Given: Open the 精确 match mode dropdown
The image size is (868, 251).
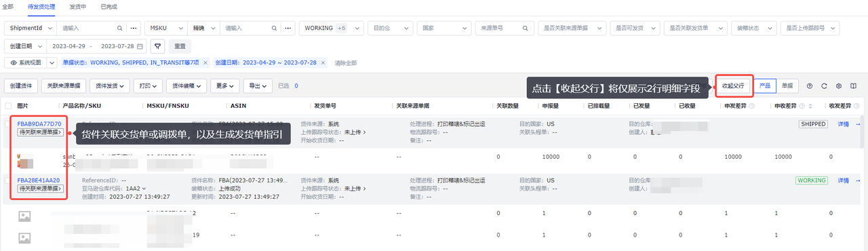Looking at the screenshot, I should (204, 28).
